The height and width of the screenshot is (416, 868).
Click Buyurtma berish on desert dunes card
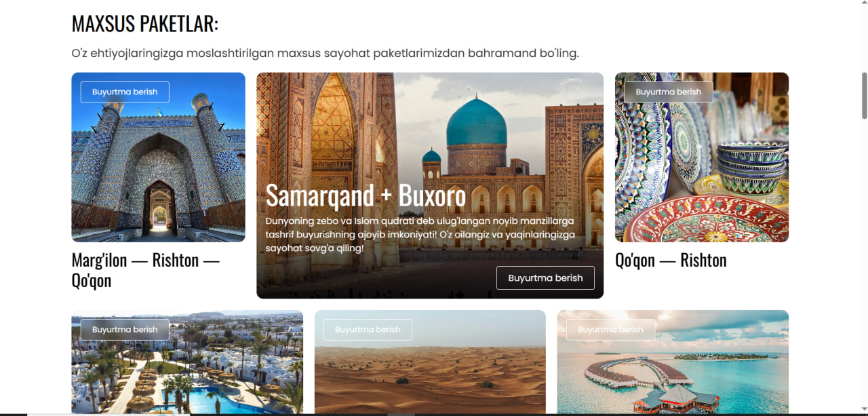click(368, 329)
